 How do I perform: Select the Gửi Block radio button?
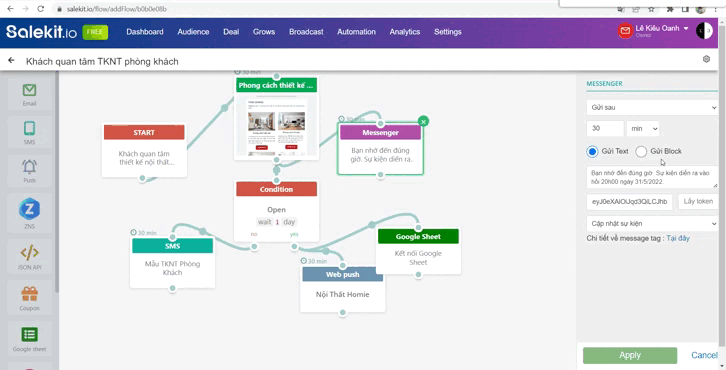click(641, 151)
